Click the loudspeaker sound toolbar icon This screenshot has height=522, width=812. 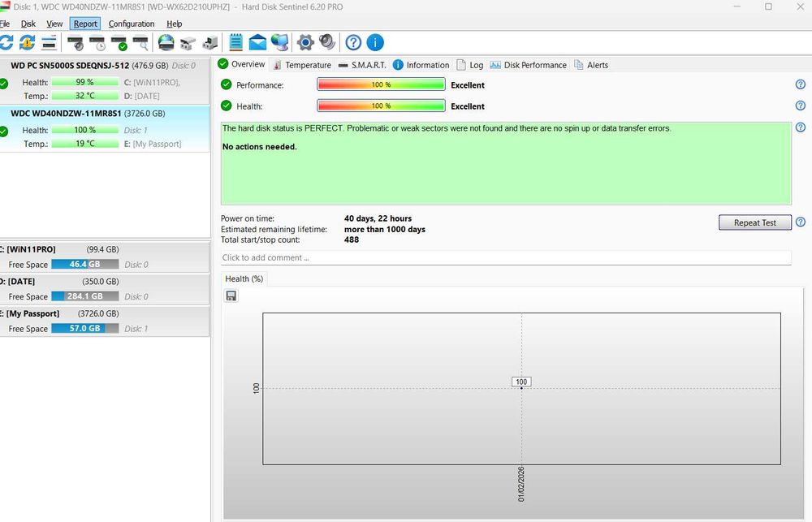[x=327, y=42]
